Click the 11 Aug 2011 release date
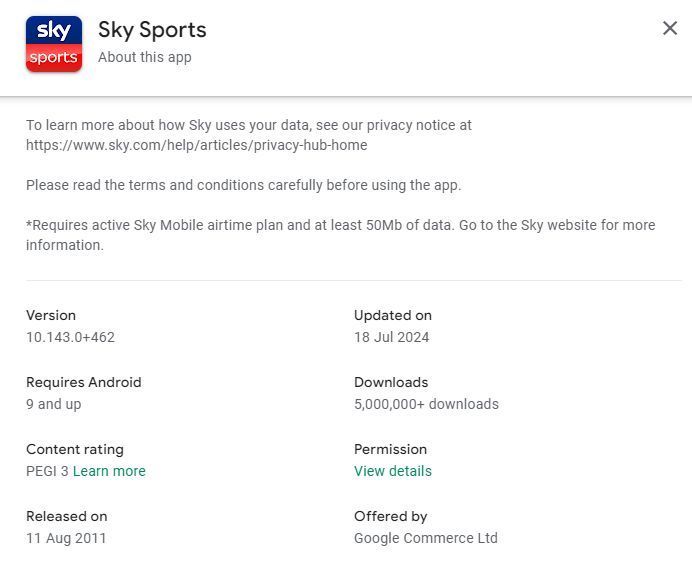The height and width of the screenshot is (563, 692). click(x=66, y=538)
